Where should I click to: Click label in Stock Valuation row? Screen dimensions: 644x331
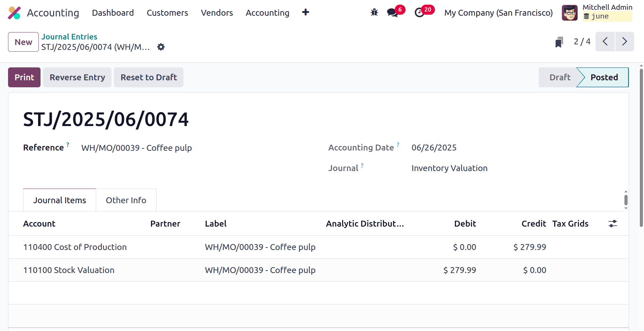pos(260,270)
